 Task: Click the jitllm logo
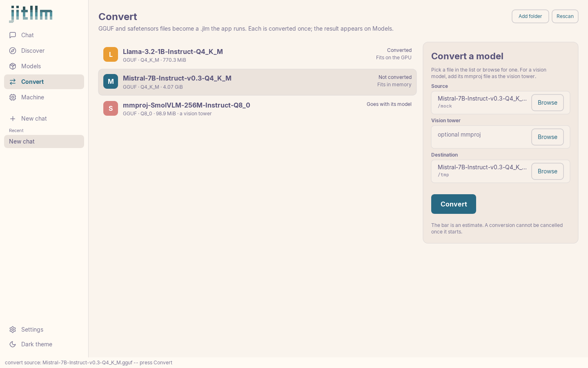pos(31,14)
